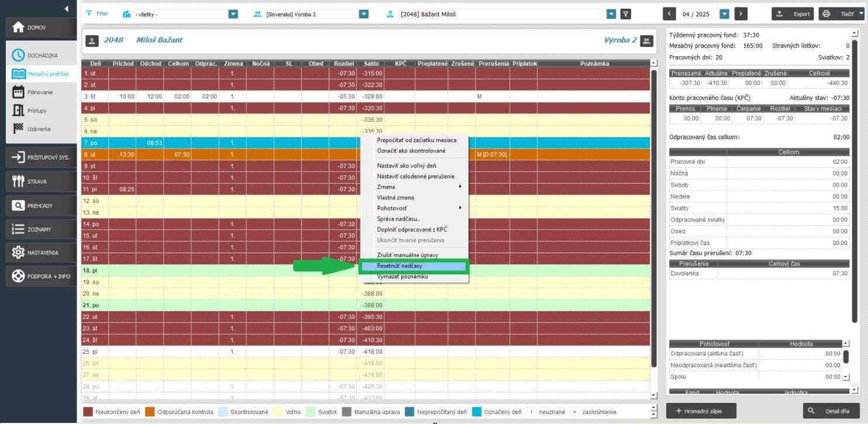Click the Neukončený deň legend color swatch
The image size is (868, 424).
tap(87, 412)
